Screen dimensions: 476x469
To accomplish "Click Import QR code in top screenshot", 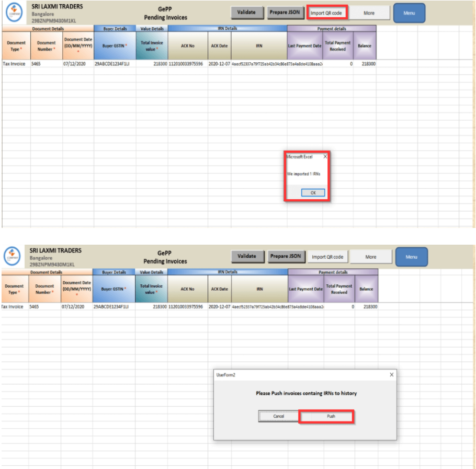I will 326,13.
